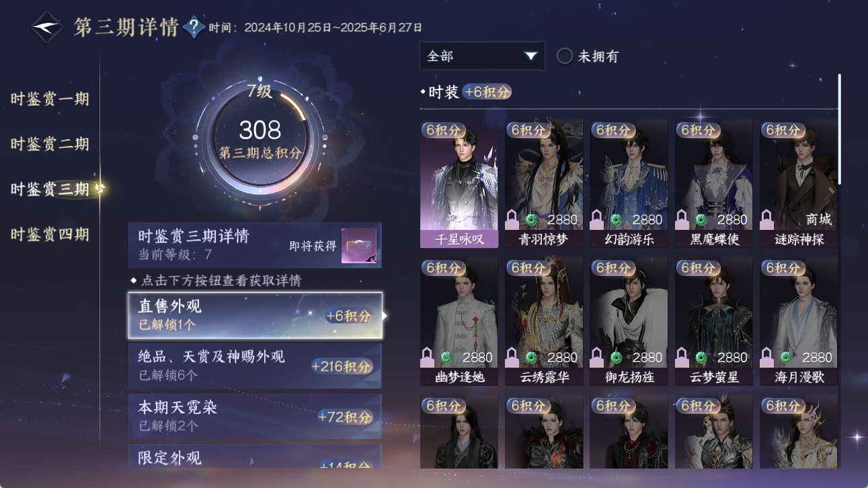Expand 绝品、天赏及神赐外观 category
The height and width of the screenshot is (488, 868).
pyautogui.click(x=255, y=366)
